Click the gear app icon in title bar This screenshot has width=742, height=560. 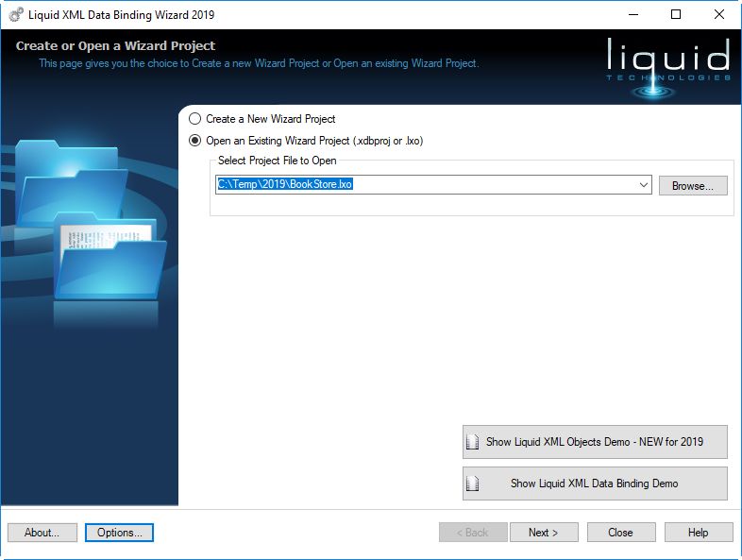click(16, 15)
